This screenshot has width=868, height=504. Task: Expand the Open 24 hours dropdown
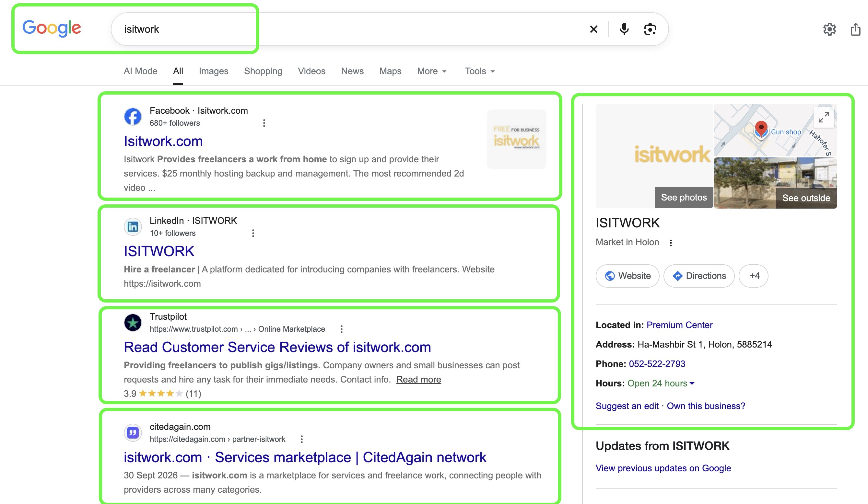pos(661,384)
